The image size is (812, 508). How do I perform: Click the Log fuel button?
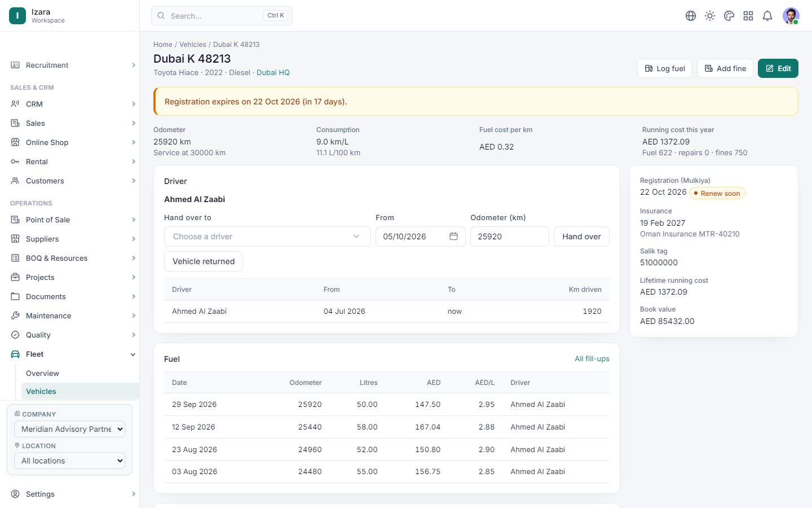[x=665, y=68]
